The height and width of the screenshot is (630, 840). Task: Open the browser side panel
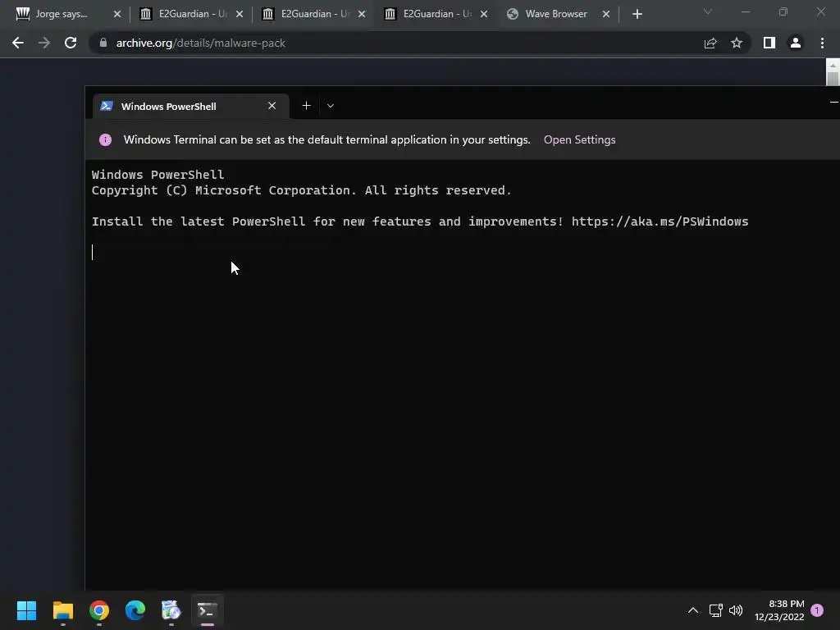[769, 43]
